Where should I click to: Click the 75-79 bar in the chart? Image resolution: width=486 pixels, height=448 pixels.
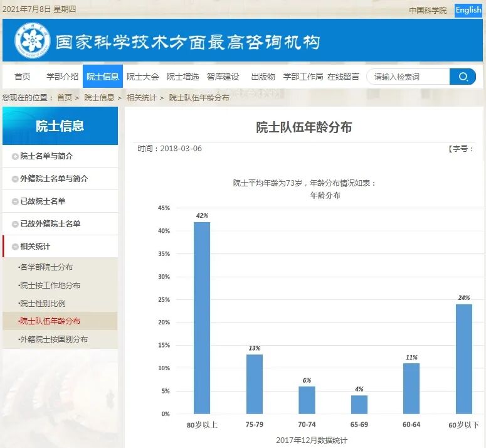click(x=255, y=384)
